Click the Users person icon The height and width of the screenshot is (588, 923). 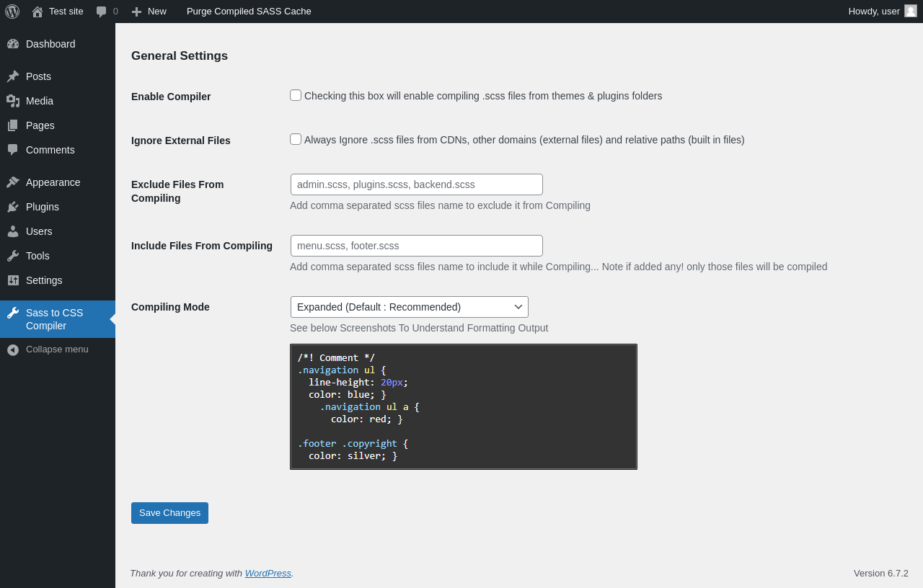click(x=13, y=231)
